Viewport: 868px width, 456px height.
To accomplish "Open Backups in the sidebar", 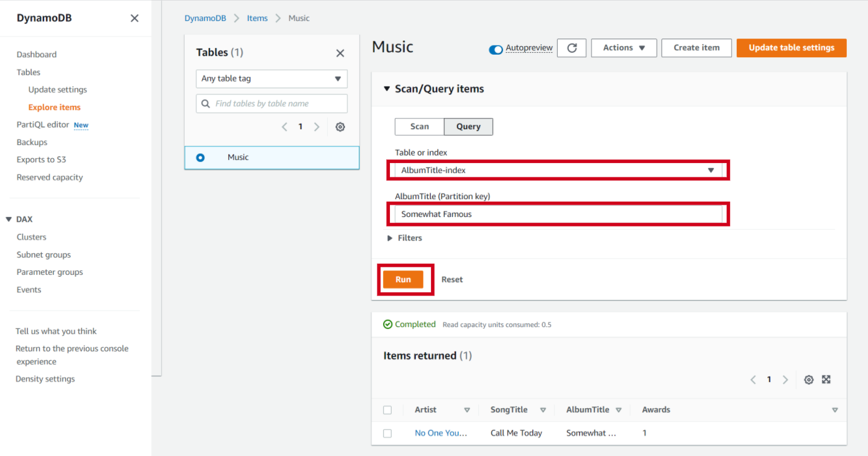I will point(32,142).
